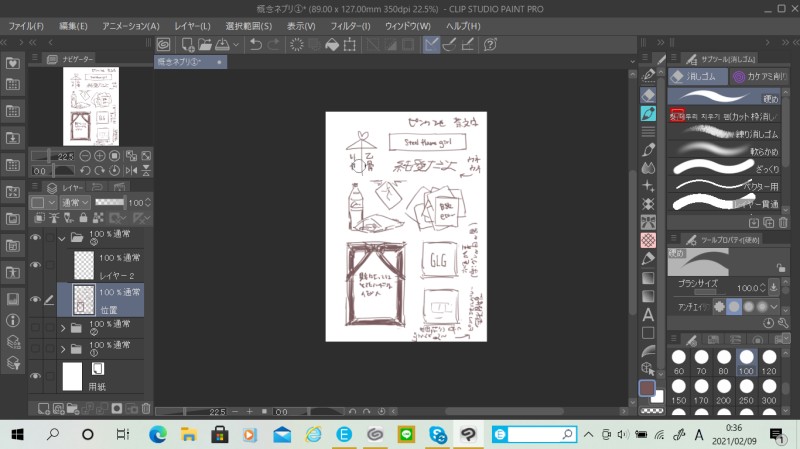
Task: Collapse the open layer folder 3
Action: click(x=62, y=238)
